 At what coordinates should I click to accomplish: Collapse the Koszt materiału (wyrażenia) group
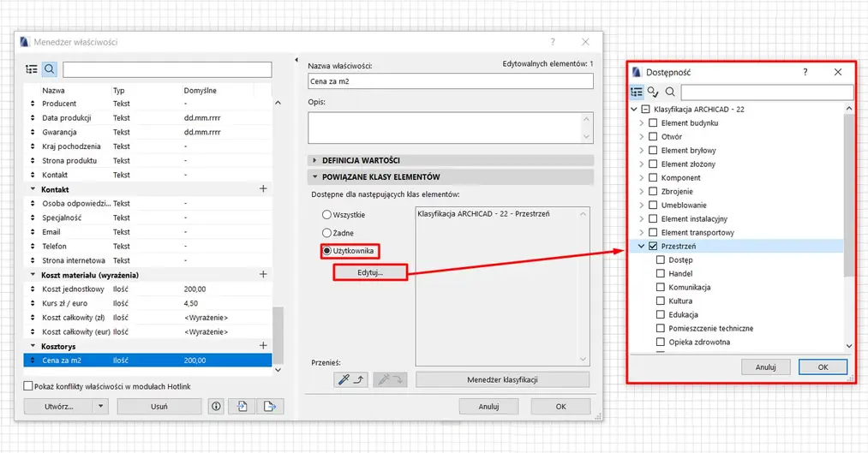click(33, 274)
